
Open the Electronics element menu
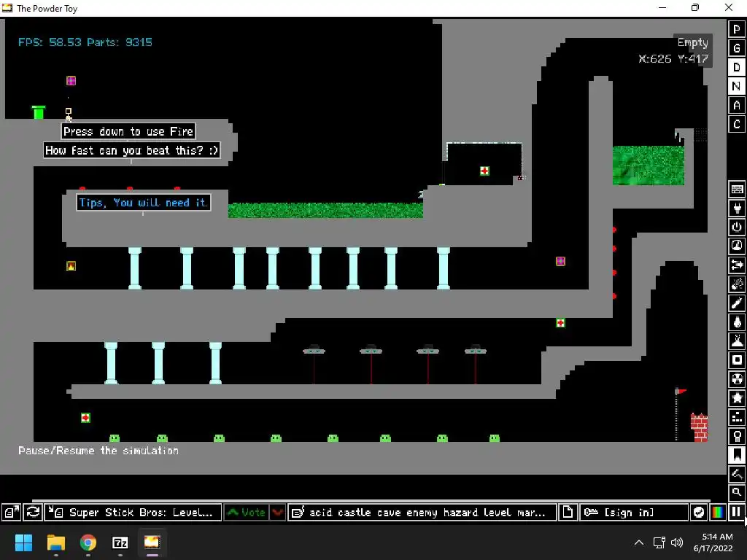click(x=737, y=208)
